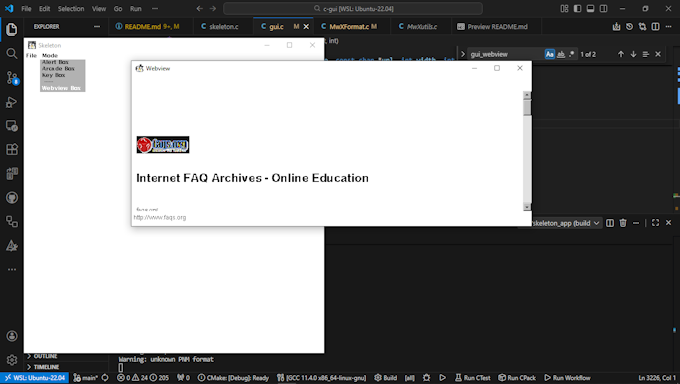Open the File menu in VS Code
Viewport: 680px width, 384px height.
click(x=26, y=9)
